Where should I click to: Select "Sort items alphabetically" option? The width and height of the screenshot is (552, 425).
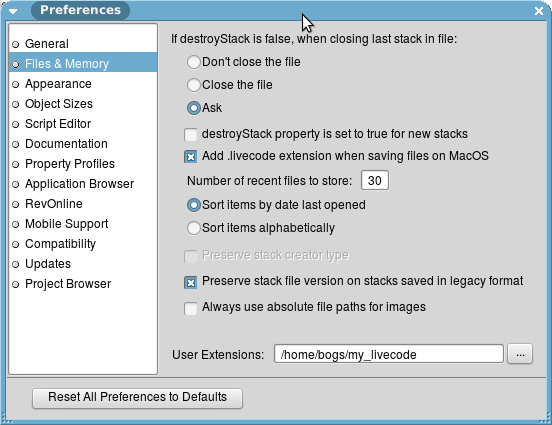[x=194, y=228]
